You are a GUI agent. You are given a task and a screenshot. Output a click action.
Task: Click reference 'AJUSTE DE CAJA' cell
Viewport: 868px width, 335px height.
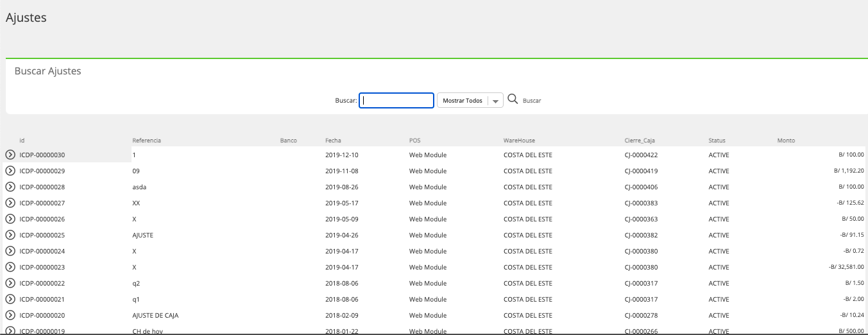pyautogui.click(x=155, y=315)
